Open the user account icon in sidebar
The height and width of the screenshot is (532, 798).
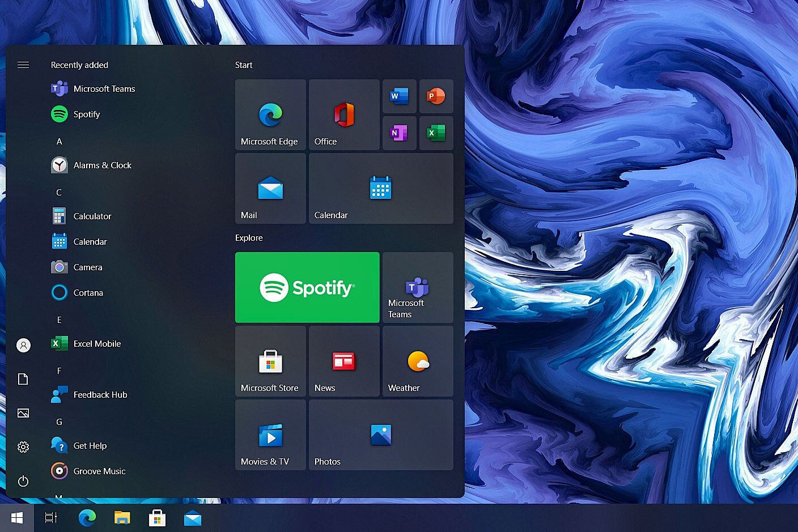[23, 345]
